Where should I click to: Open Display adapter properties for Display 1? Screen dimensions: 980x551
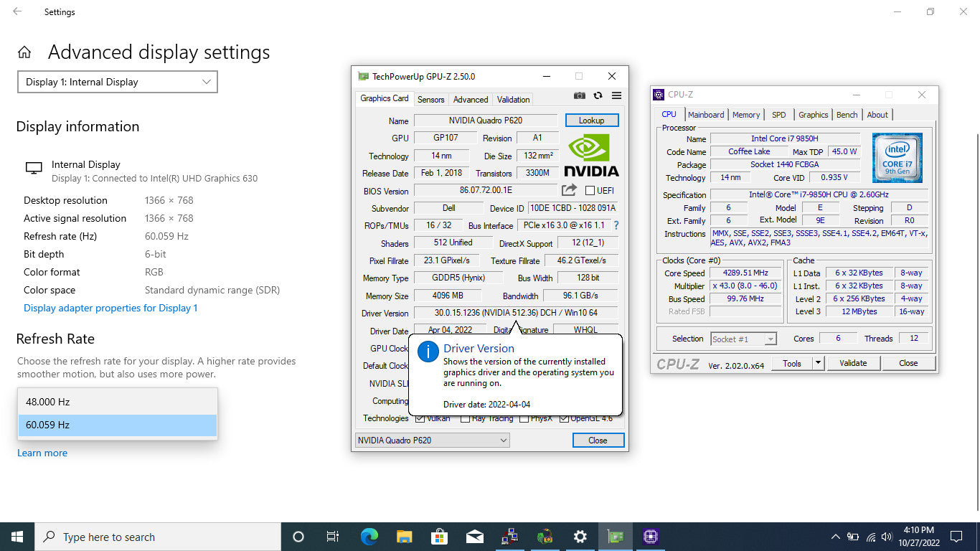110,308
